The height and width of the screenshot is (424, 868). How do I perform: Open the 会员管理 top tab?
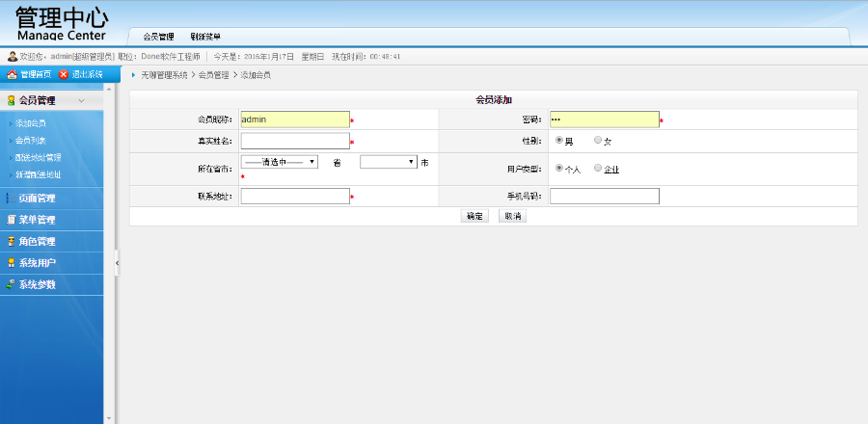158,37
